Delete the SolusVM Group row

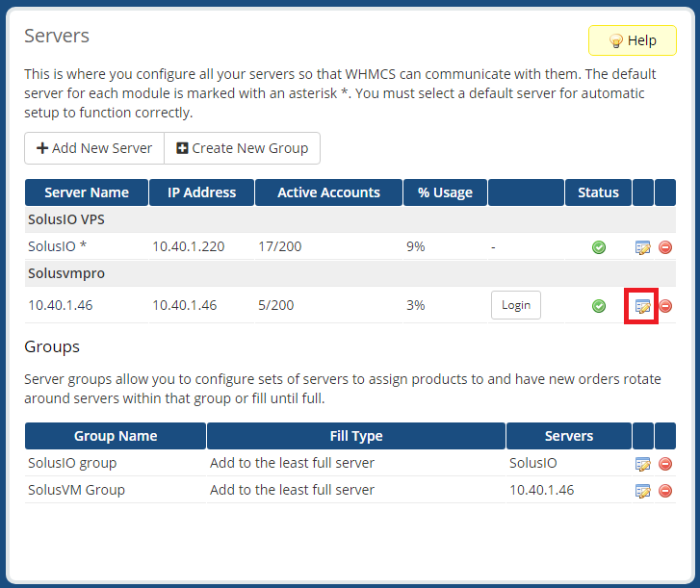point(665,491)
